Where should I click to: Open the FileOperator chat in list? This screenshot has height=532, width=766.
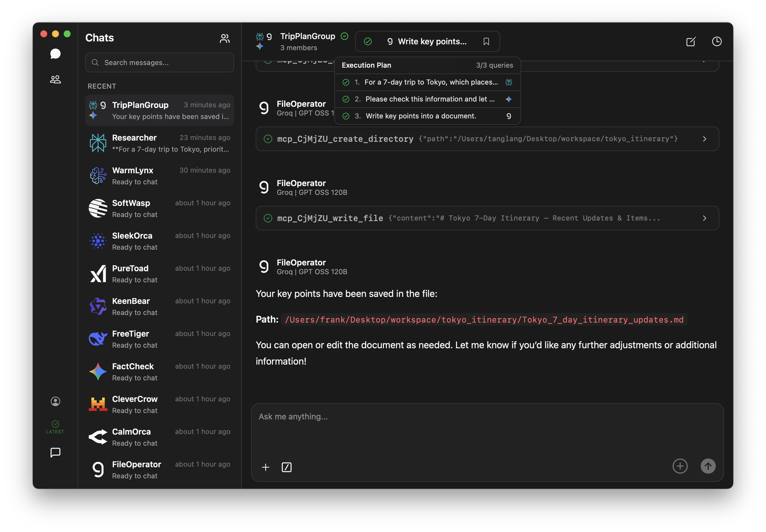[159, 470]
